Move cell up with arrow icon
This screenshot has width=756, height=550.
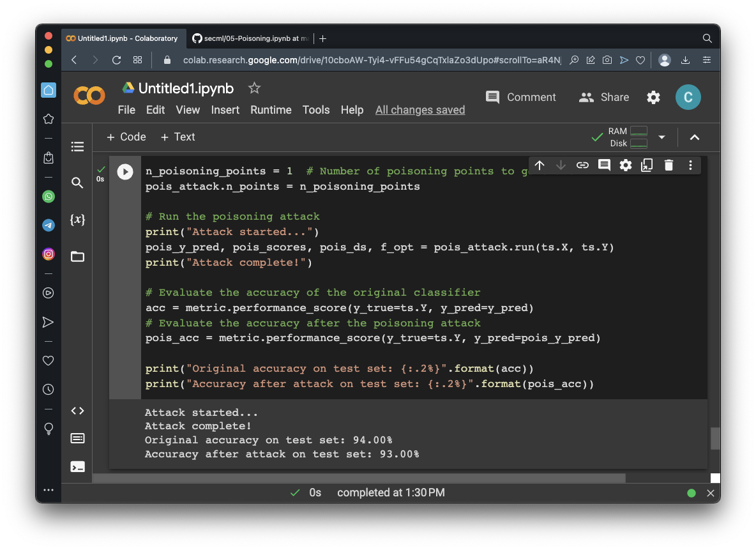(540, 165)
